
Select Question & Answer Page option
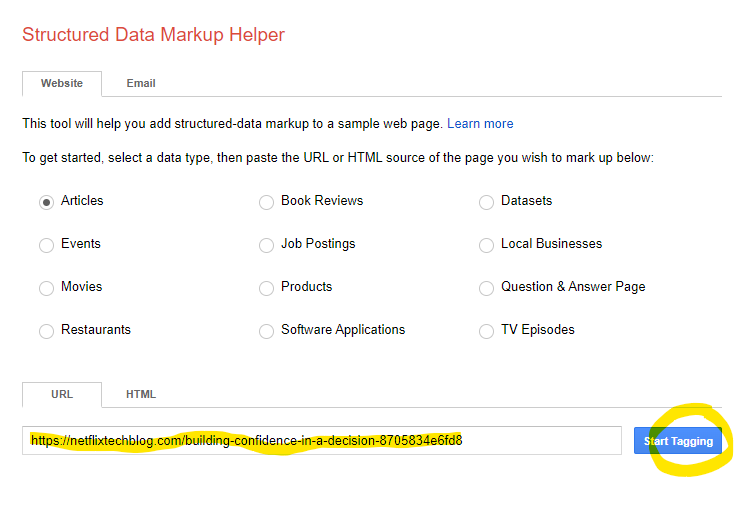[x=486, y=288]
